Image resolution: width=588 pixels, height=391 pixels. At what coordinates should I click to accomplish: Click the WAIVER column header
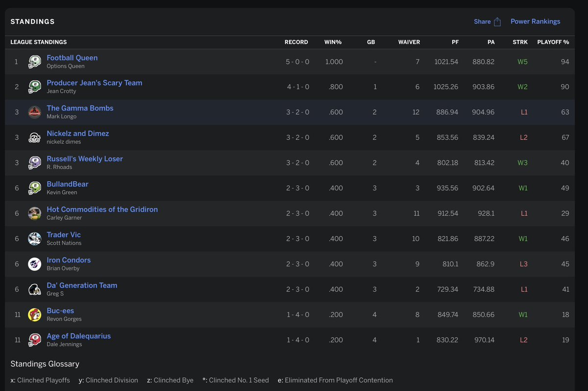[409, 42]
